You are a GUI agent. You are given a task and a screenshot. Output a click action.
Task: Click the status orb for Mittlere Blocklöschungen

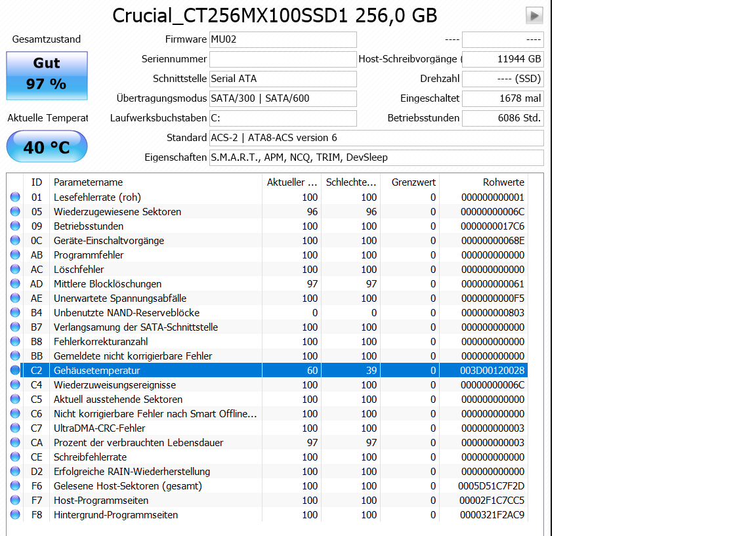pos(16,284)
